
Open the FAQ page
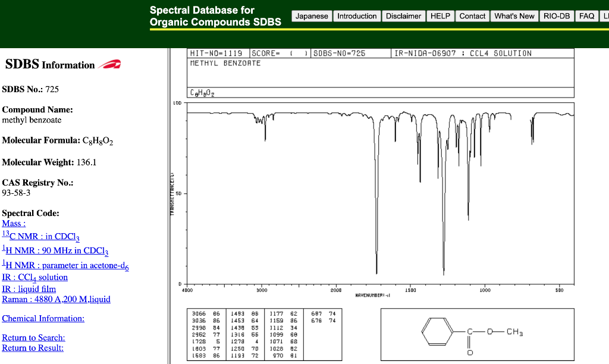tap(586, 16)
